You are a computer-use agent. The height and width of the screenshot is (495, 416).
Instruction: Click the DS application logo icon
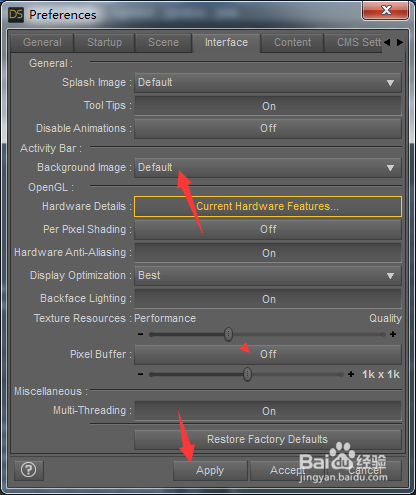(x=16, y=15)
